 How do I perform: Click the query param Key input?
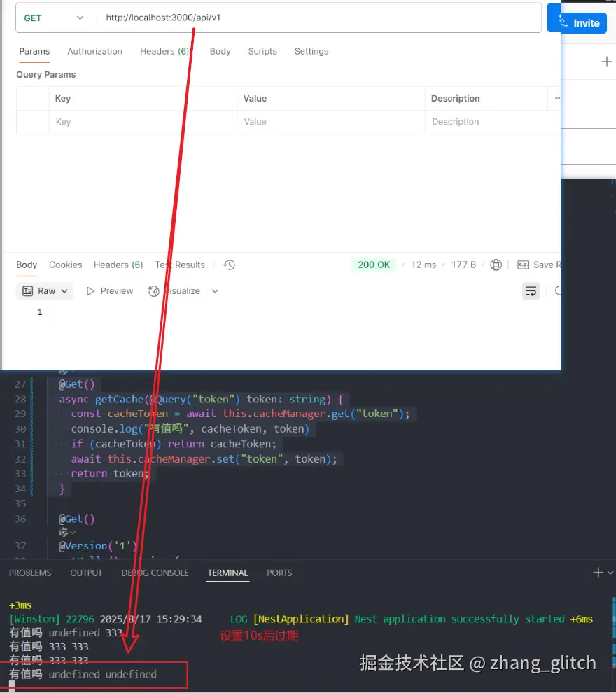[143, 122]
